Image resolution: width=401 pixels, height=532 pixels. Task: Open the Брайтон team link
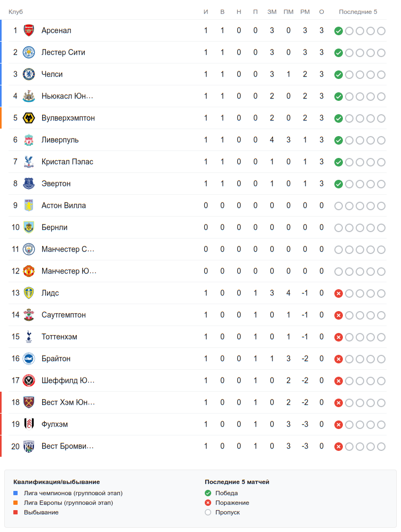pos(56,359)
